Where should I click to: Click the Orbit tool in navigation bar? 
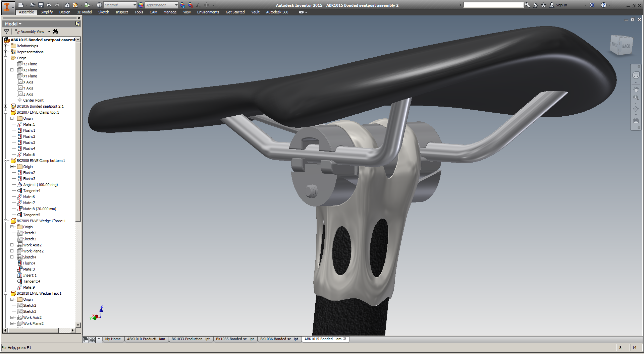636,109
